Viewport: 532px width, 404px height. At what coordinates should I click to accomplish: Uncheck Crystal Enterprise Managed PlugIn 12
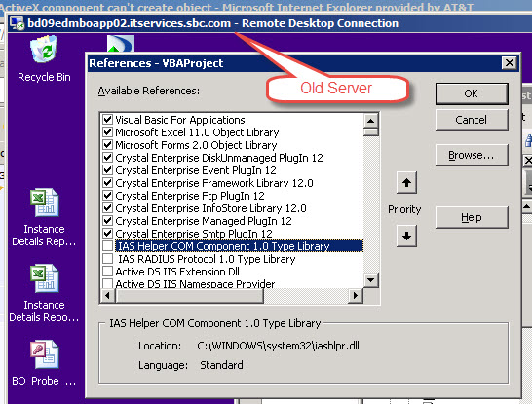[107, 221]
